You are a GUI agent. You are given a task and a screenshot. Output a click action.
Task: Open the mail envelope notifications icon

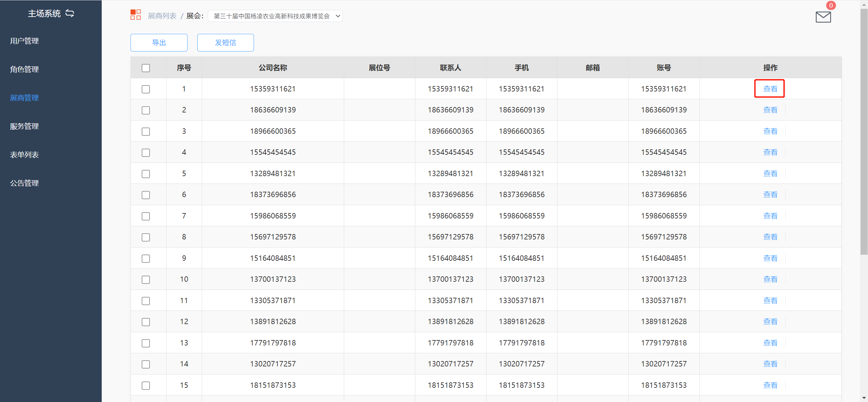(x=823, y=17)
